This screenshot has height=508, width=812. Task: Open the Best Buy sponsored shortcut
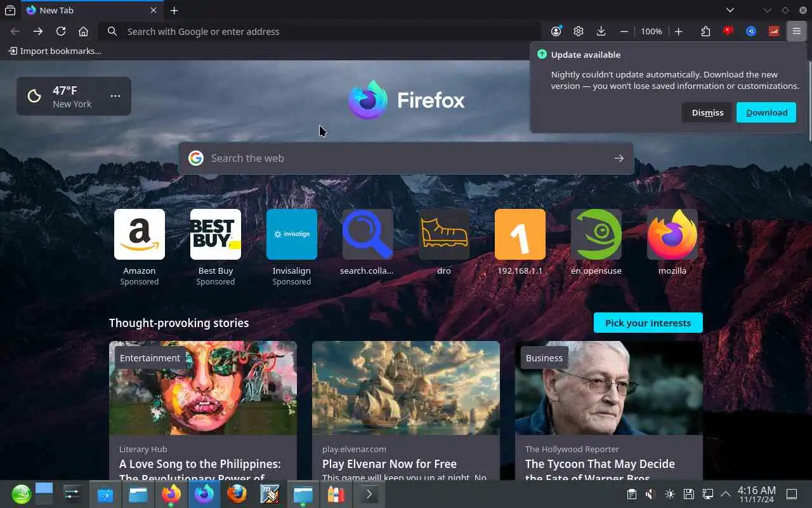coord(216,247)
